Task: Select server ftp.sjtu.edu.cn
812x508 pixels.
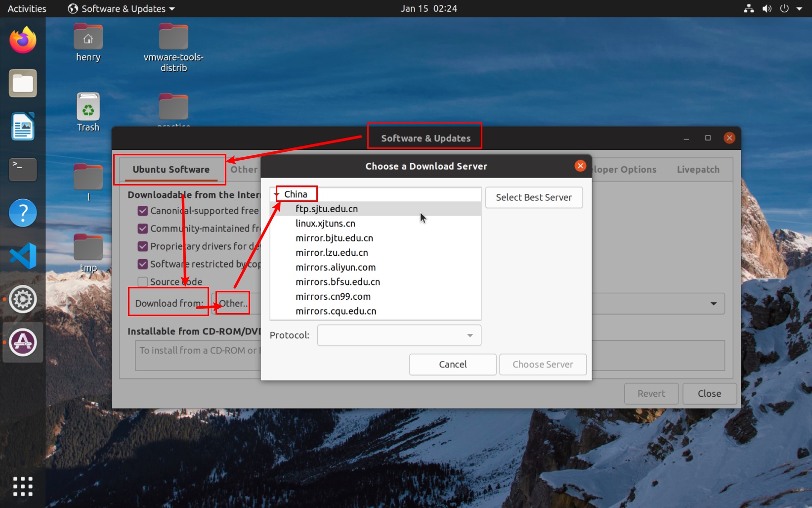Action: pyautogui.click(x=375, y=209)
